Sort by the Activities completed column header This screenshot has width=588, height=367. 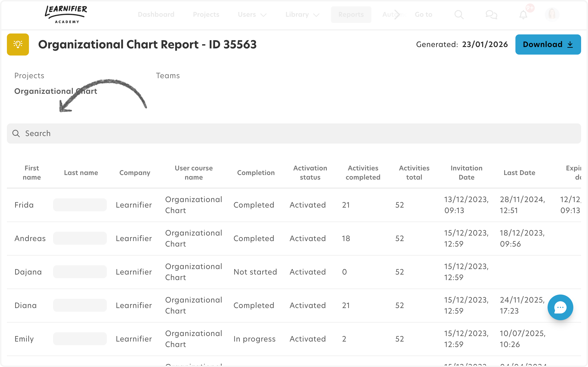click(363, 172)
